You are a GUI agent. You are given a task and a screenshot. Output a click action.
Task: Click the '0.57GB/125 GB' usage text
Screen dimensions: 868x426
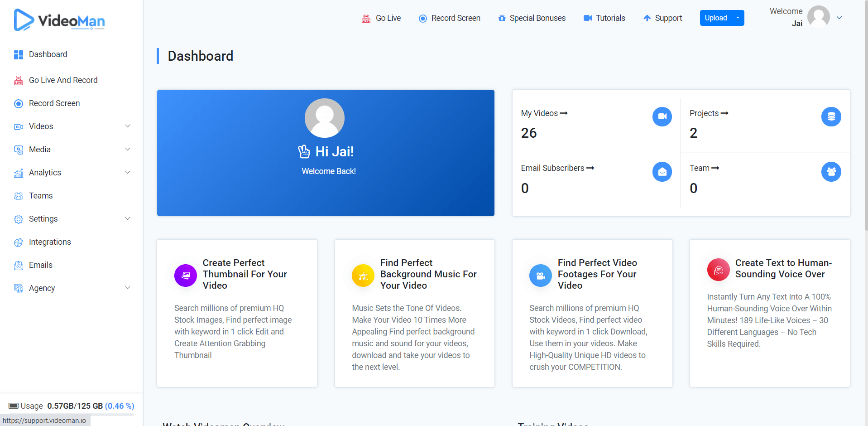point(75,406)
